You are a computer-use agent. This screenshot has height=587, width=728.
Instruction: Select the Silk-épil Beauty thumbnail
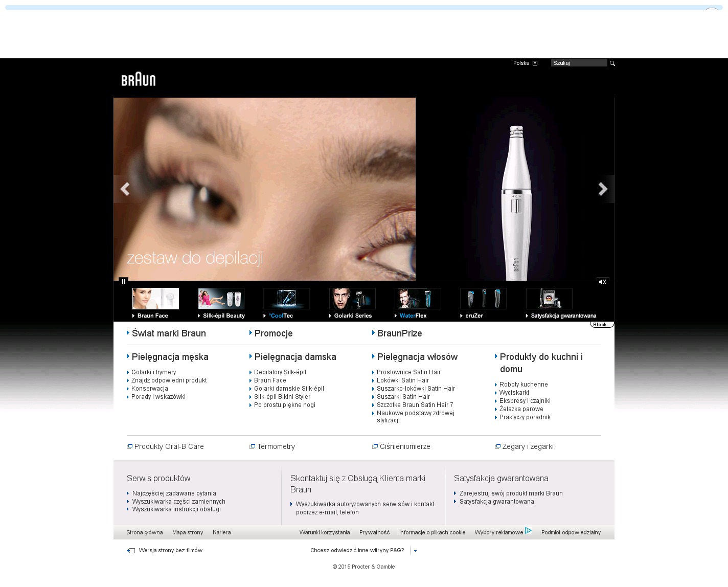(221, 299)
